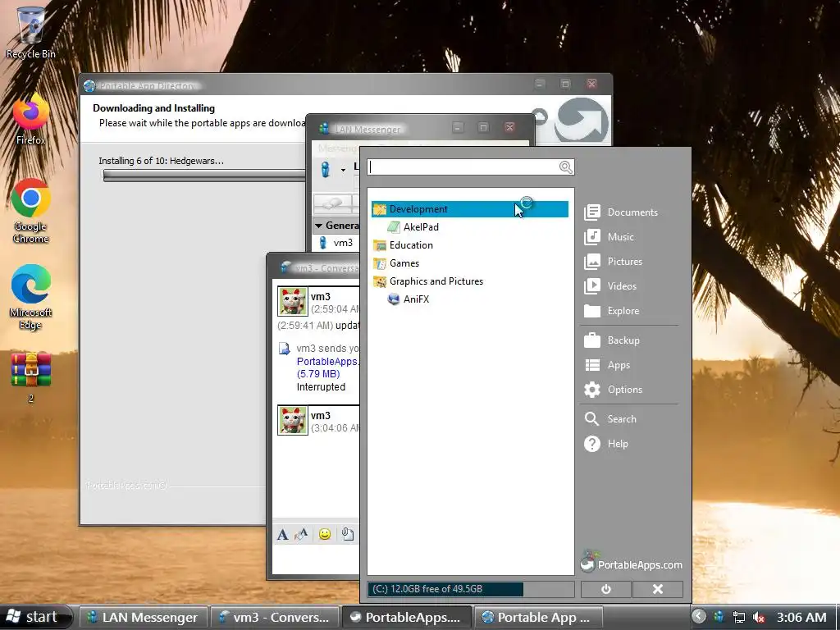Viewport: 840px width, 630px height.
Task: Click the power eject button
Action: pyautogui.click(x=606, y=589)
